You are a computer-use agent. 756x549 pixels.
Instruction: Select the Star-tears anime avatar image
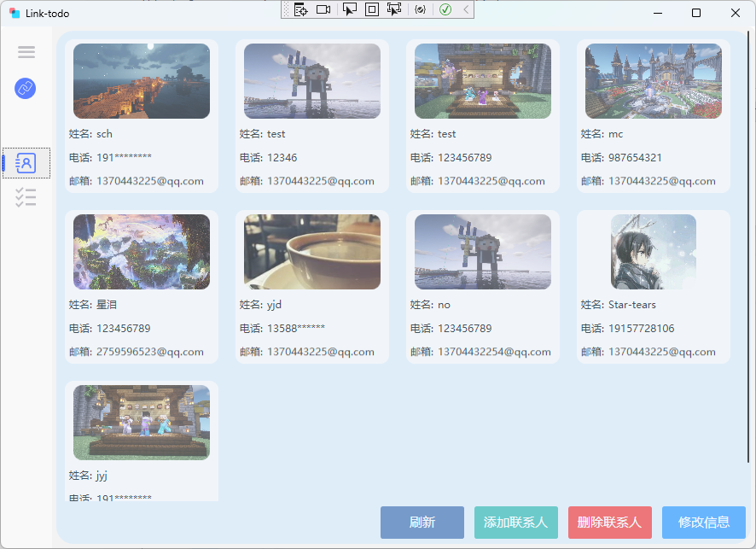[654, 252]
